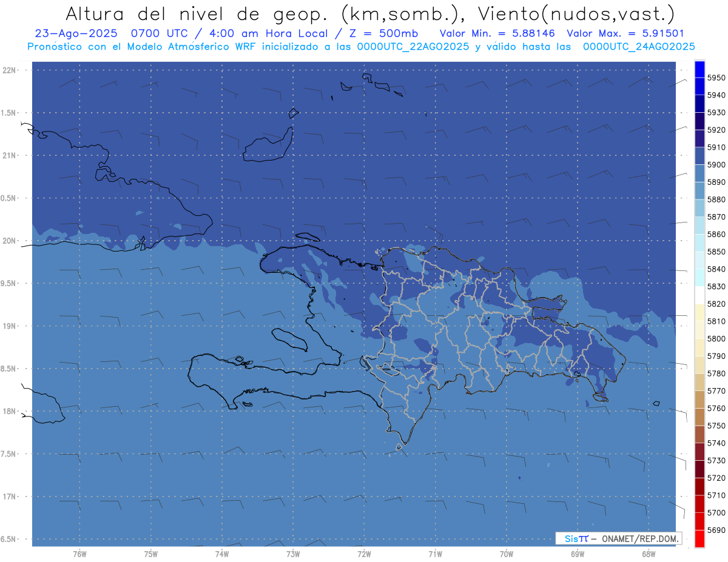Select the init time '0000UTC_22AGO2025'
Viewport: 728px width, 562px height.
414,47
